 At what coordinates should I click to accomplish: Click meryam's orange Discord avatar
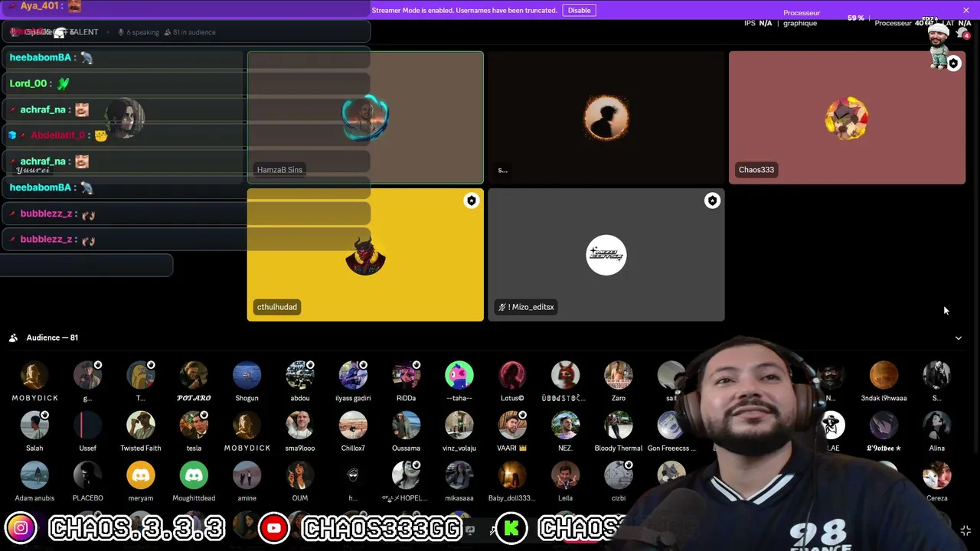click(x=141, y=475)
